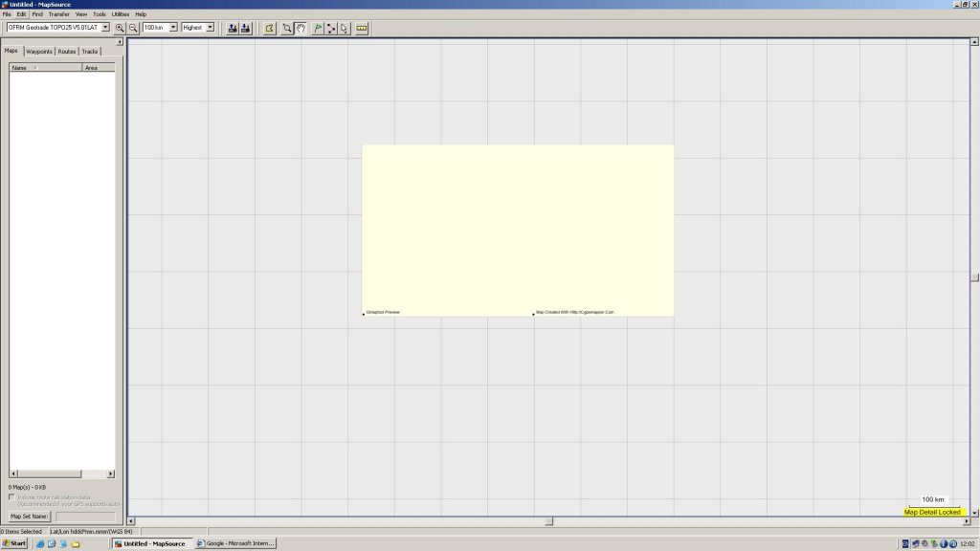The image size is (980, 551).
Task: Click the system clock showing 12:02
Action: [x=968, y=543]
